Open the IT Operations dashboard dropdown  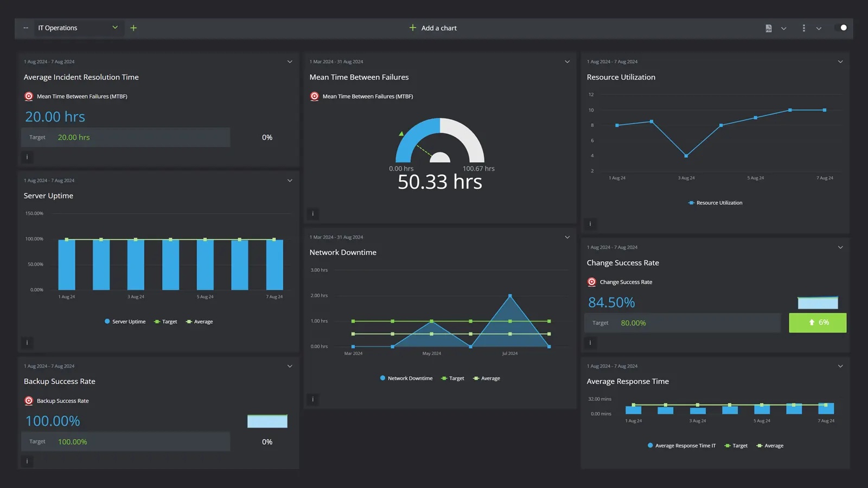[x=114, y=27]
